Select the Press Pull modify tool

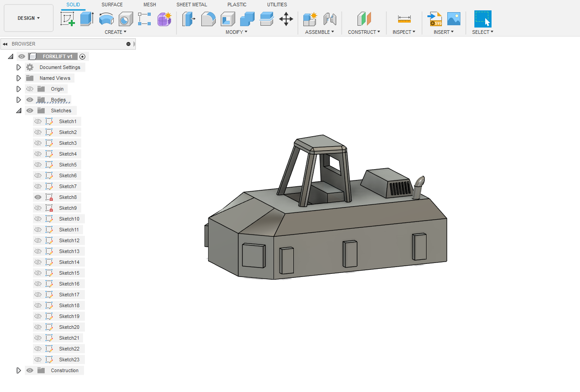pyautogui.click(x=188, y=19)
